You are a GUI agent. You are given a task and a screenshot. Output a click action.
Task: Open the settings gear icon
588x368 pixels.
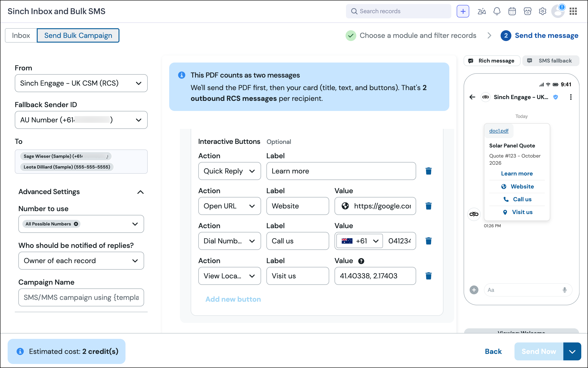pos(543,11)
